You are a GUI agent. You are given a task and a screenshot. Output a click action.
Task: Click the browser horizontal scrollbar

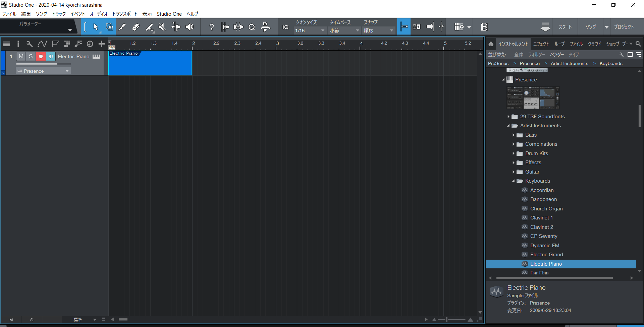tap(554, 278)
